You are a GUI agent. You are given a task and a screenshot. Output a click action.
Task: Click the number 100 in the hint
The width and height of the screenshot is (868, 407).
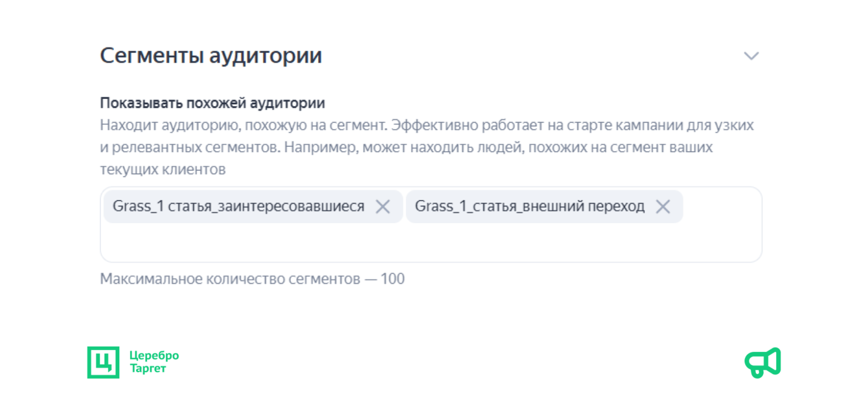393,279
